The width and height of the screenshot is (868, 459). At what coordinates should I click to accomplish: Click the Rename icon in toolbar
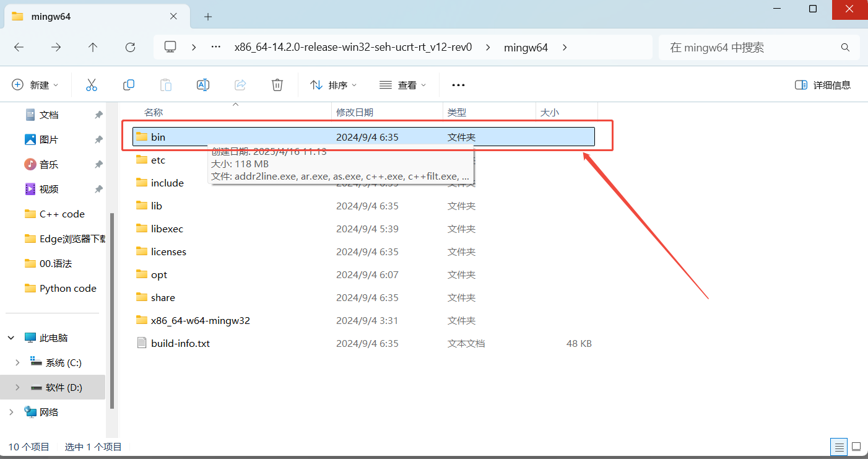click(x=203, y=85)
